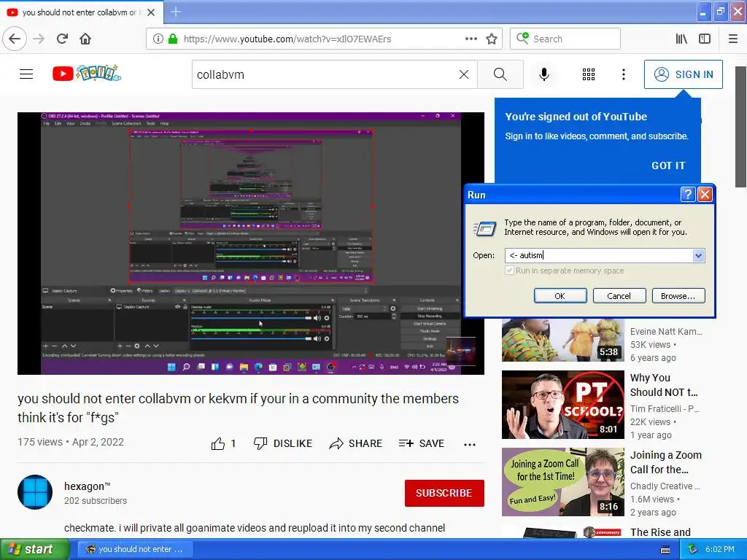Click the '202 subscribers' text
The height and width of the screenshot is (560, 747).
(96, 501)
